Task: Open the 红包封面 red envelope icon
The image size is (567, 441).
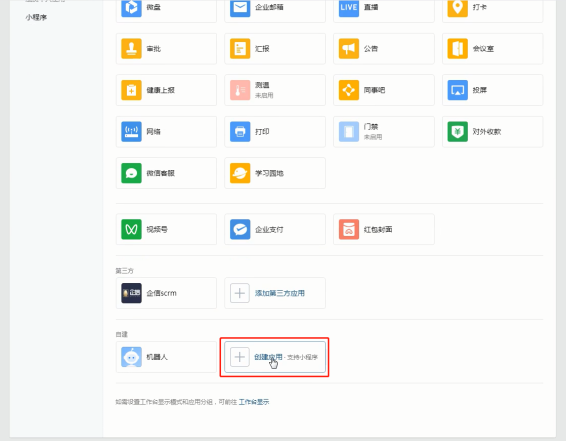Action: tap(349, 229)
